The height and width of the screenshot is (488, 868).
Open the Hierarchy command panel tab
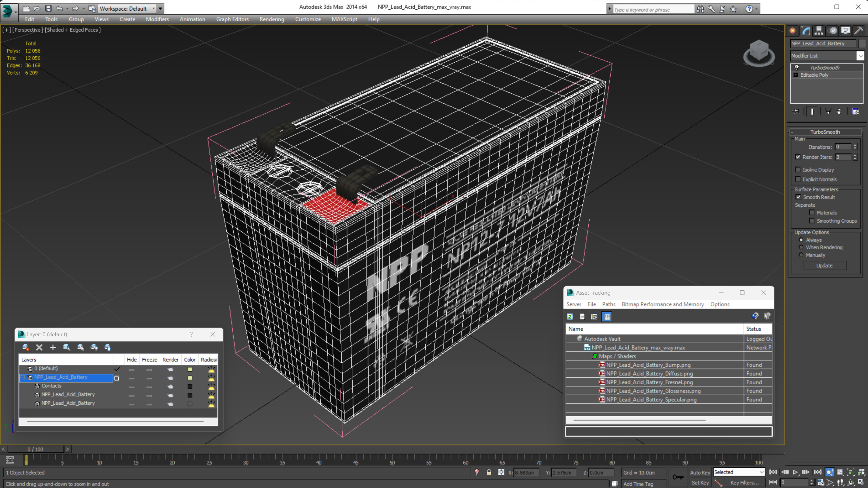tap(818, 31)
